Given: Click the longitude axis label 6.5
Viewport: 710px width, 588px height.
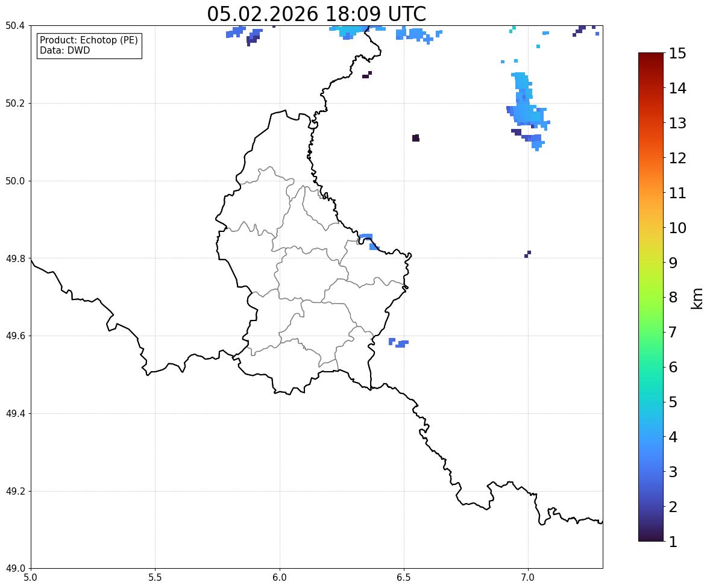Looking at the screenshot, I should [x=403, y=578].
